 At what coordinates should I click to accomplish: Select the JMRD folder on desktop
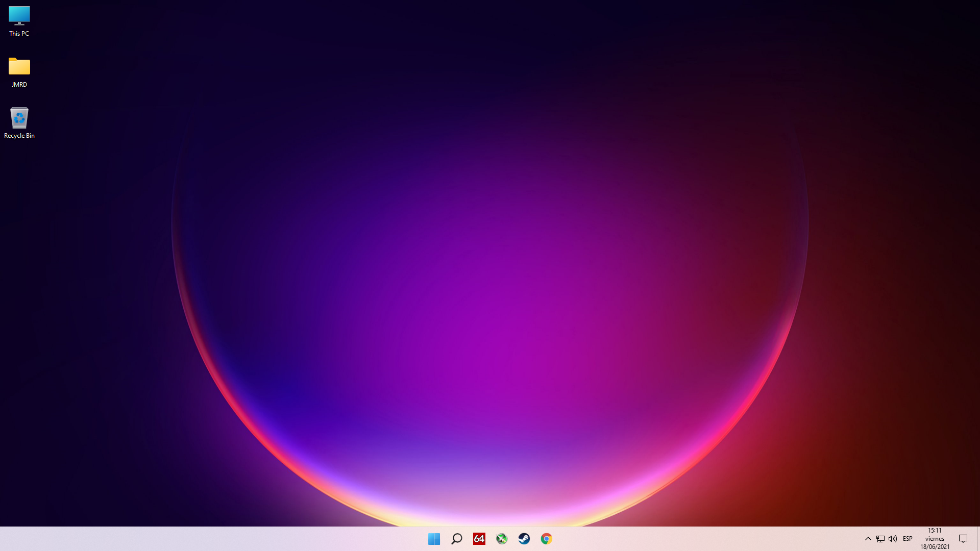(19, 67)
